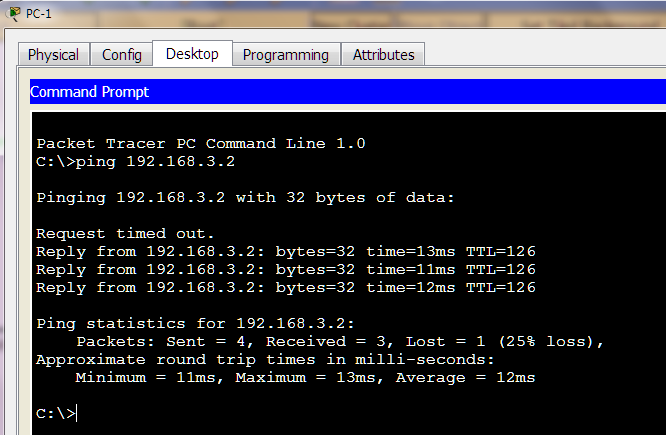Switch to the Physical tab
666x435 pixels.
pyautogui.click(x=54, y=54)
